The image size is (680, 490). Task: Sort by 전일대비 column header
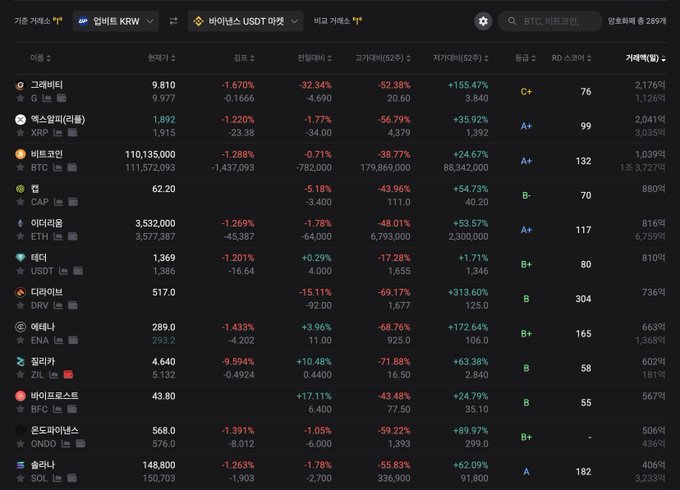[314, 58]
